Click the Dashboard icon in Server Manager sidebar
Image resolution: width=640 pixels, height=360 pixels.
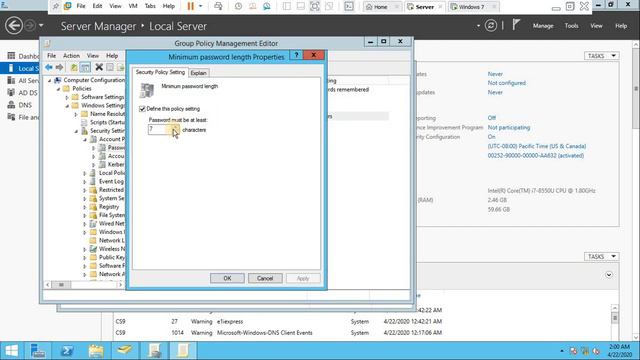(11, 56)
